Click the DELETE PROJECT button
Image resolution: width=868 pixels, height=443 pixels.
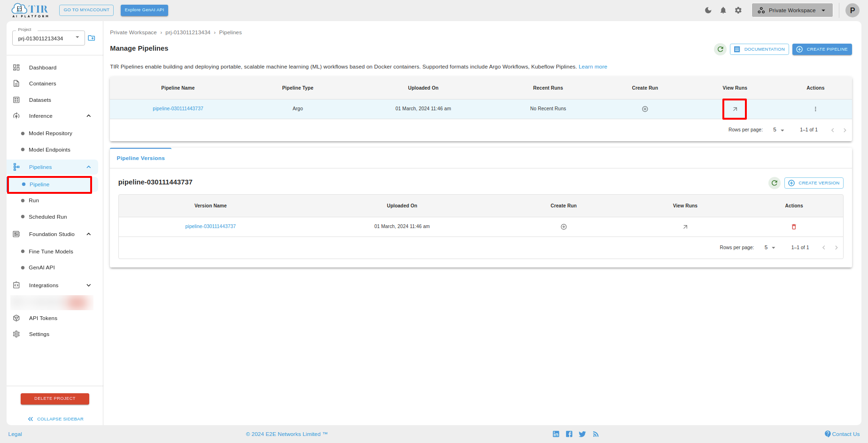[55, 398]
